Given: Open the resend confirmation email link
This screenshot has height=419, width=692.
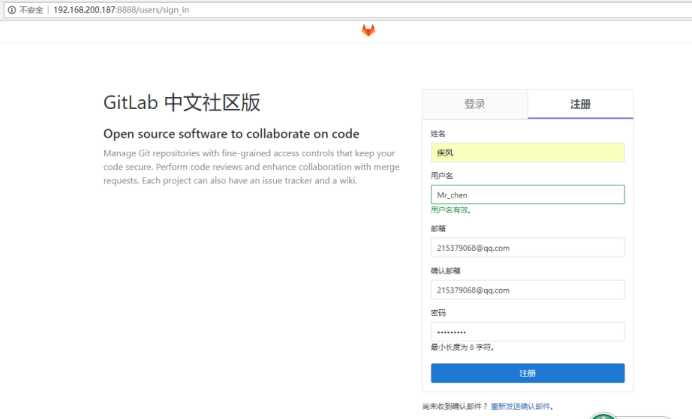Looking at the screenshot, I should 522,406.
